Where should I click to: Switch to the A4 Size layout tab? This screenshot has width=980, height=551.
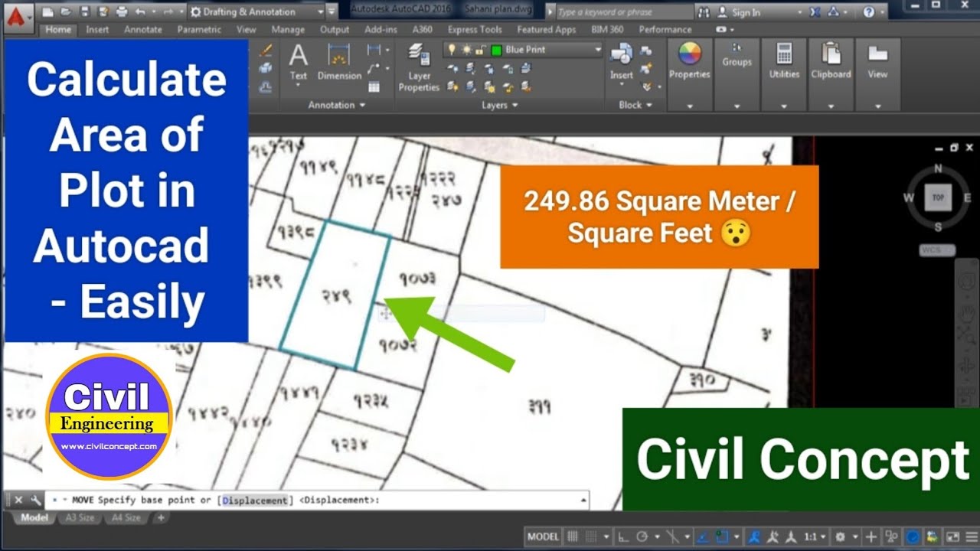[126, 518]
